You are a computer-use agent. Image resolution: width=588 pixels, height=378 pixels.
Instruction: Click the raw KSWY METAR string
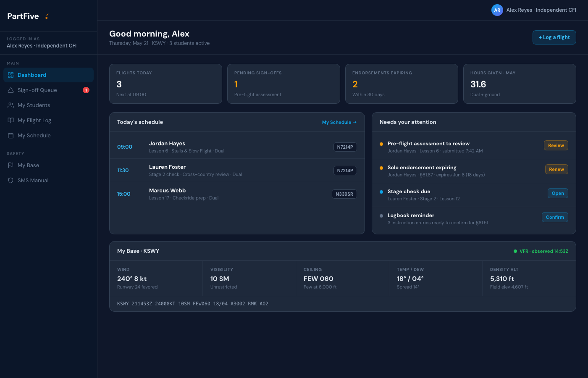pyautogui.click(x=193, y=304)
